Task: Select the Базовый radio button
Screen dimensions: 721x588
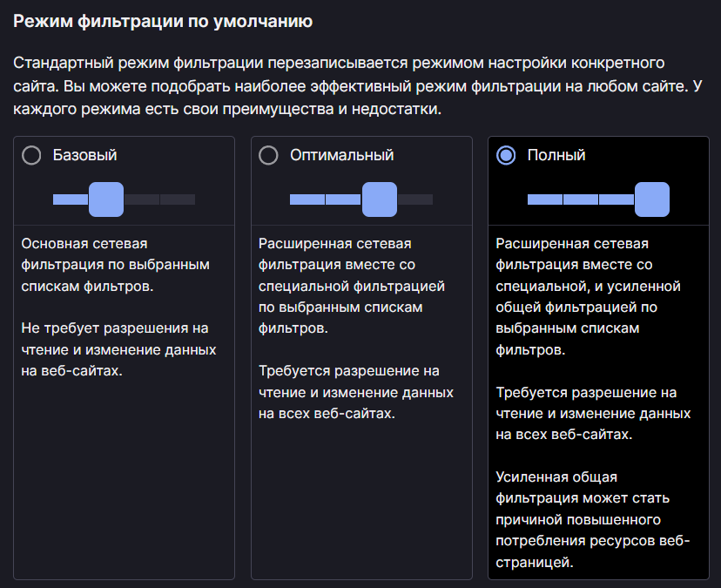Action: tap(31, 155)
